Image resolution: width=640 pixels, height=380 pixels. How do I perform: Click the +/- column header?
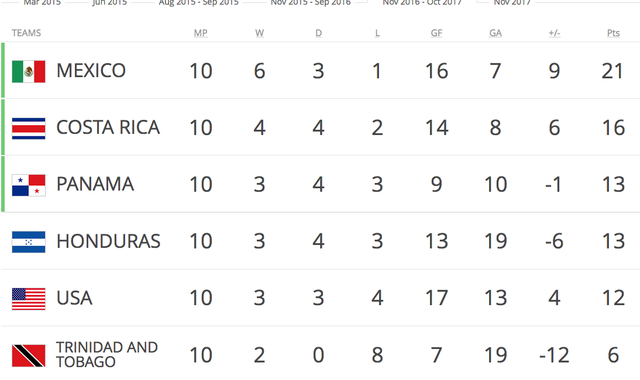554,33
